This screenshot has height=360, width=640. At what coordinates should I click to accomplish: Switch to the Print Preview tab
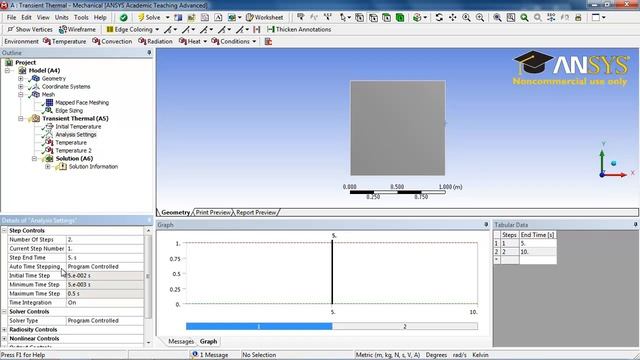tap(213, 212)
